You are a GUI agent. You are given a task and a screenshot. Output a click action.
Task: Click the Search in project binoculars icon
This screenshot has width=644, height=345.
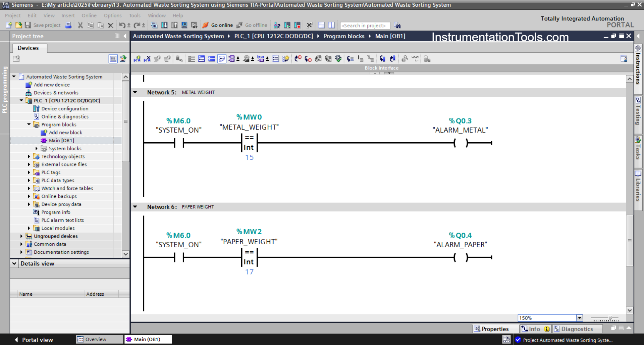coord(397,25)
